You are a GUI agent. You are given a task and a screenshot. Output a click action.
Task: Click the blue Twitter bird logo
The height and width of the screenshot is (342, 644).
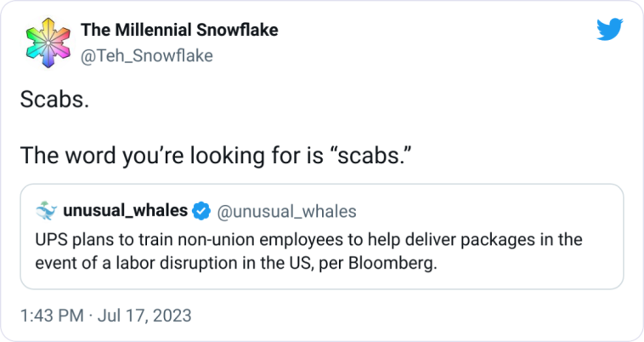(x=610, y=29)
